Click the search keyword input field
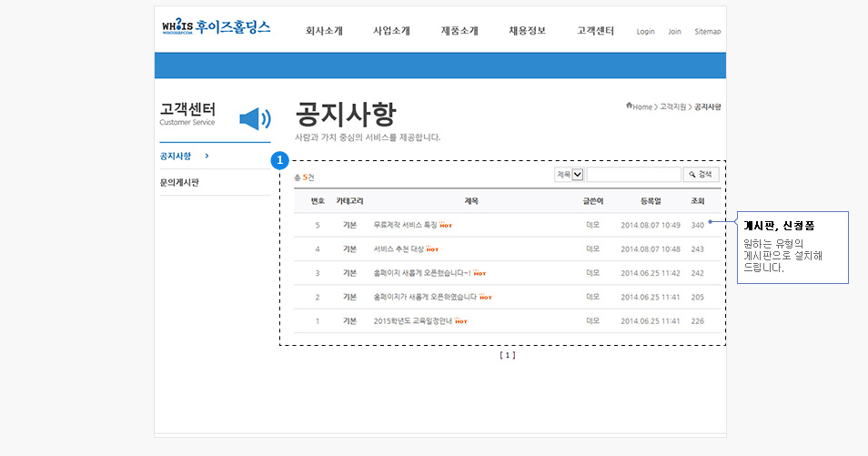The image size is (868, 456). click(x=633, y=175)
